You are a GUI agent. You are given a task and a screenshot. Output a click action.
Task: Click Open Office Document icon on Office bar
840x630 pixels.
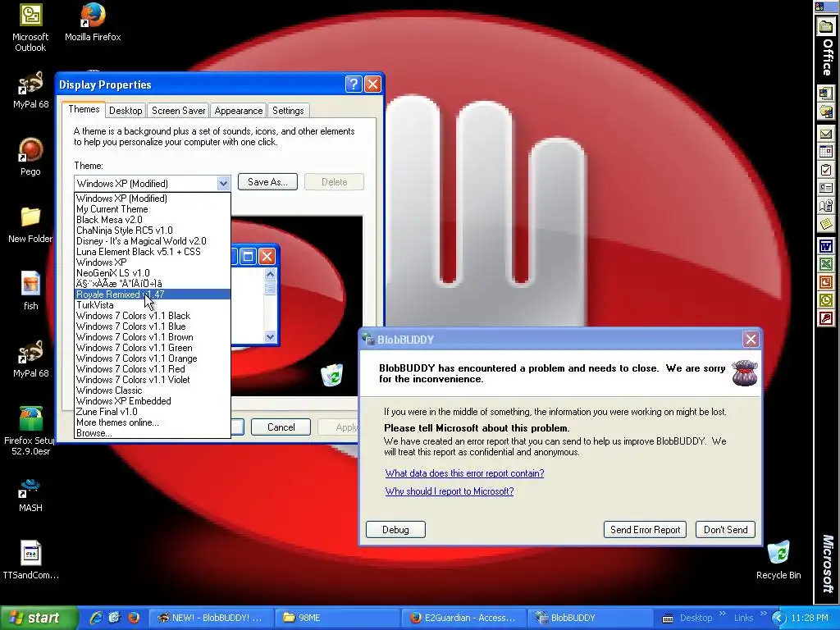(826, 112)
